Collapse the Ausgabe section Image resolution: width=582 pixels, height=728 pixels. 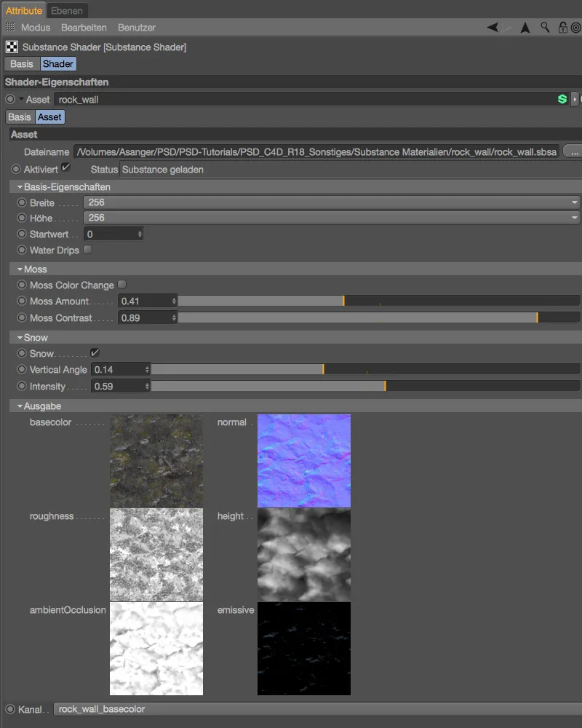click(x=20, y=406)
